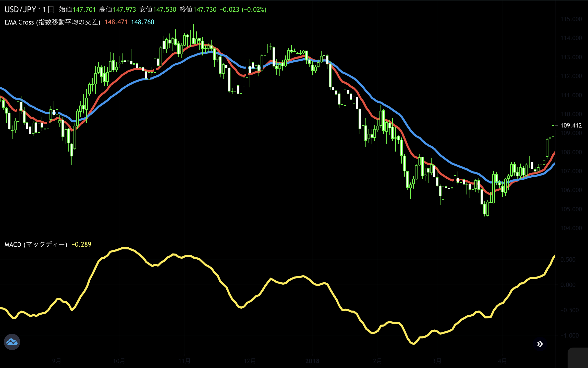Click the USD/JPY symbol title

(x=20, y=10)
